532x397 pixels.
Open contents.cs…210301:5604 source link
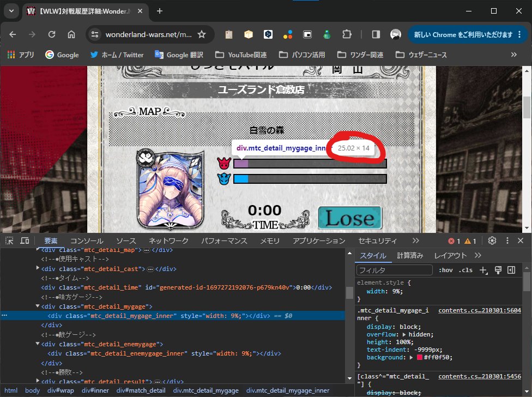pos(480,310)
